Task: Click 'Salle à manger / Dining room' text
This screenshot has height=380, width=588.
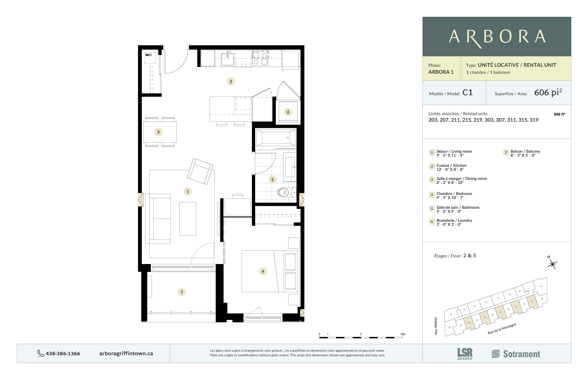Action: (462, 178)
